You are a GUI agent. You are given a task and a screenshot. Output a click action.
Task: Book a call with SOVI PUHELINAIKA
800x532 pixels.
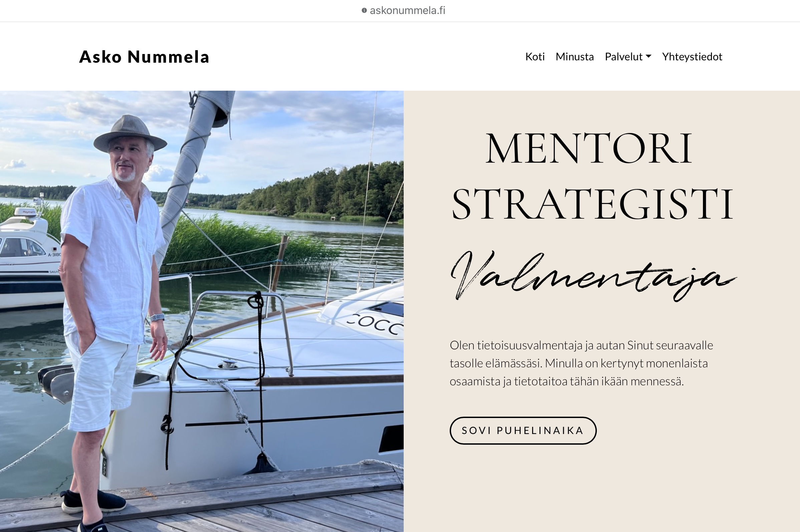pos(522,430)
